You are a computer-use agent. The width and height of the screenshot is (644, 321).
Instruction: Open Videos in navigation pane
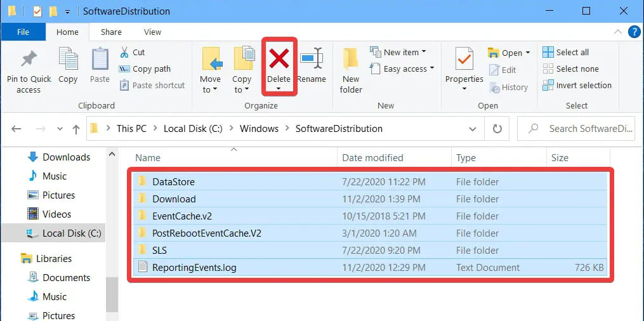(49, 214)
